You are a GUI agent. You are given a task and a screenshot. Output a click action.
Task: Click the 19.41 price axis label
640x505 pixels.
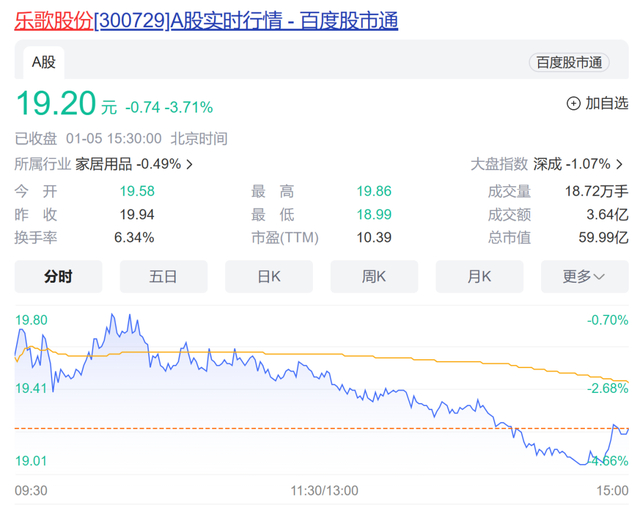click(x=31, y=388)
